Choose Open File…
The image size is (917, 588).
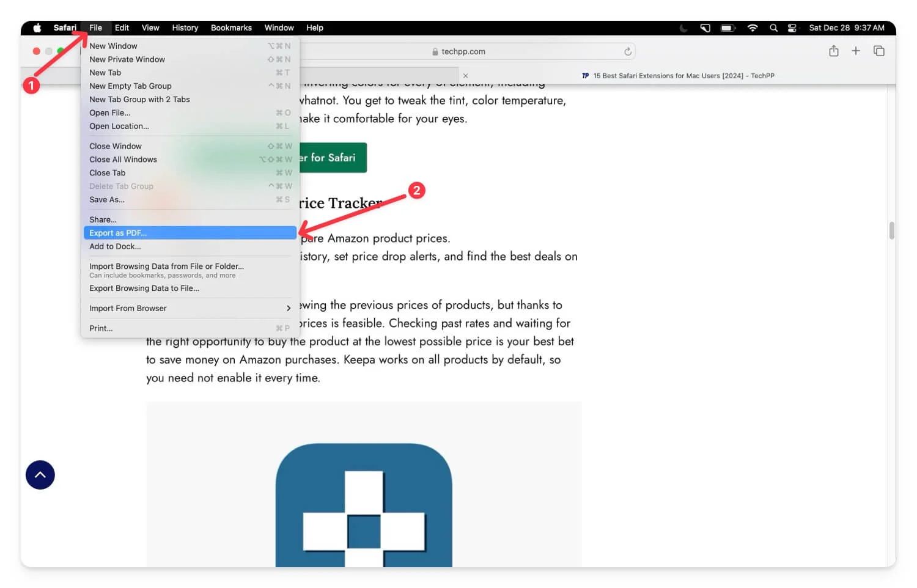pos(190,113)
